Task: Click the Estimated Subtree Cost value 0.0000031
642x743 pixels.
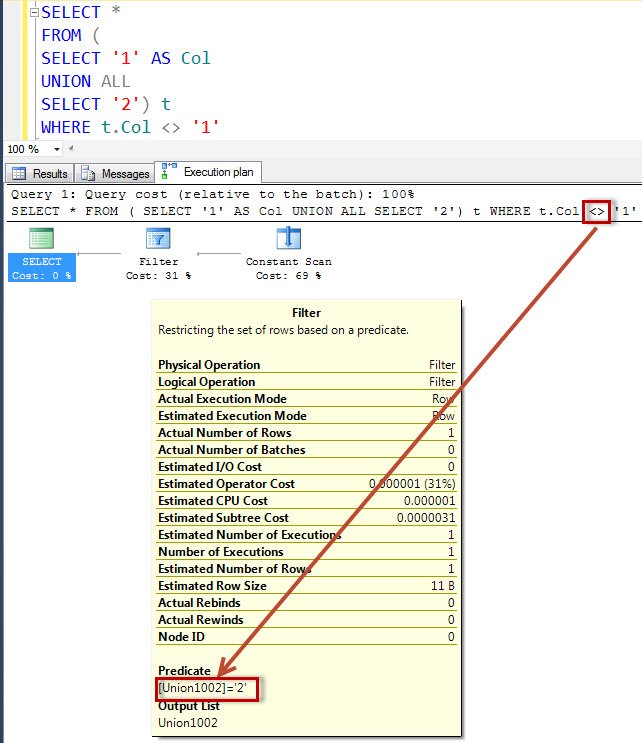Action: [426, 518]
